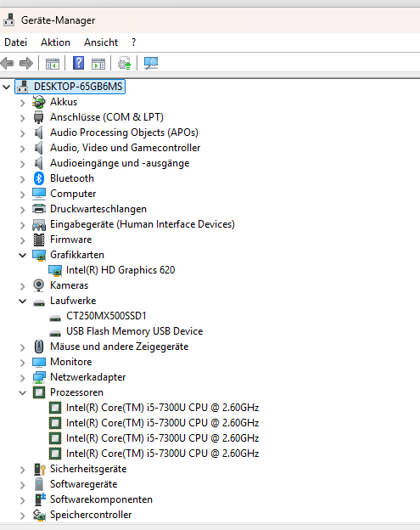
Task: Open the ? help menu
Action: pos(134,42)
